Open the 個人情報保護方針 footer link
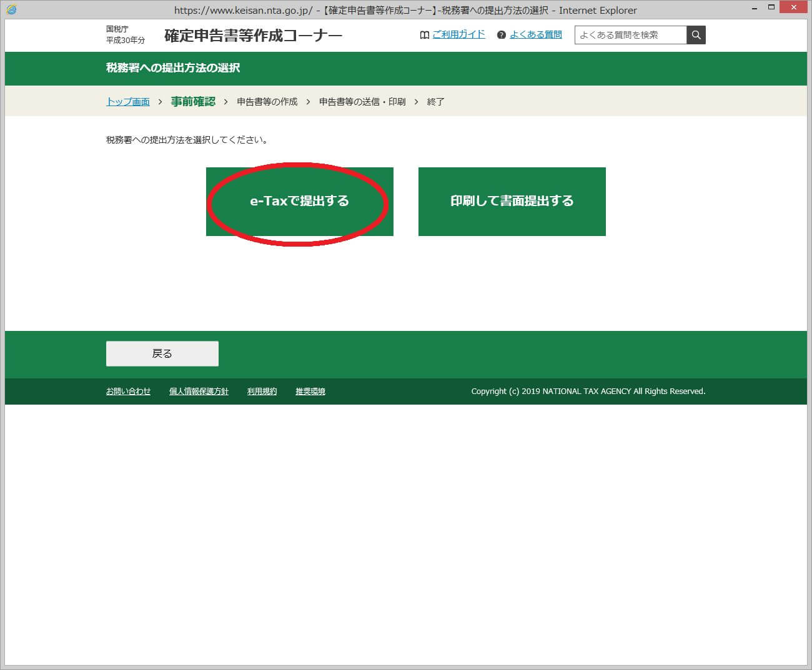Viewport: 812px width, 670px height. tap(199, 392)
